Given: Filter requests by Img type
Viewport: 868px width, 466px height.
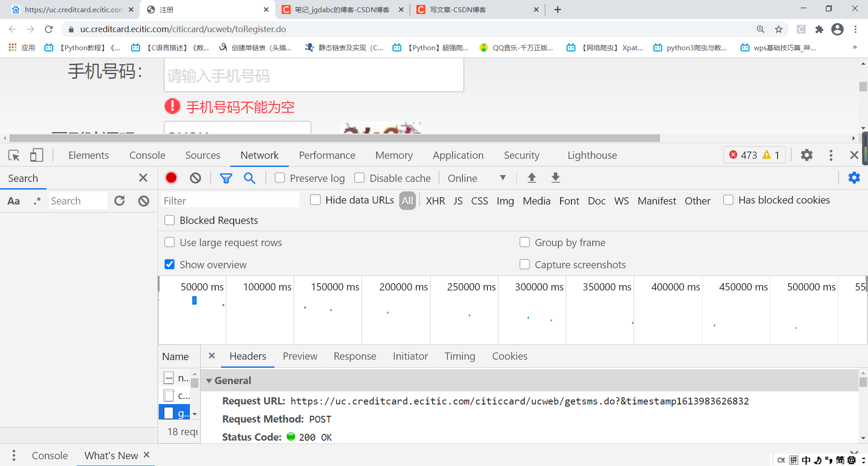Looking at the screenshot, I should [x=505, y=201].
